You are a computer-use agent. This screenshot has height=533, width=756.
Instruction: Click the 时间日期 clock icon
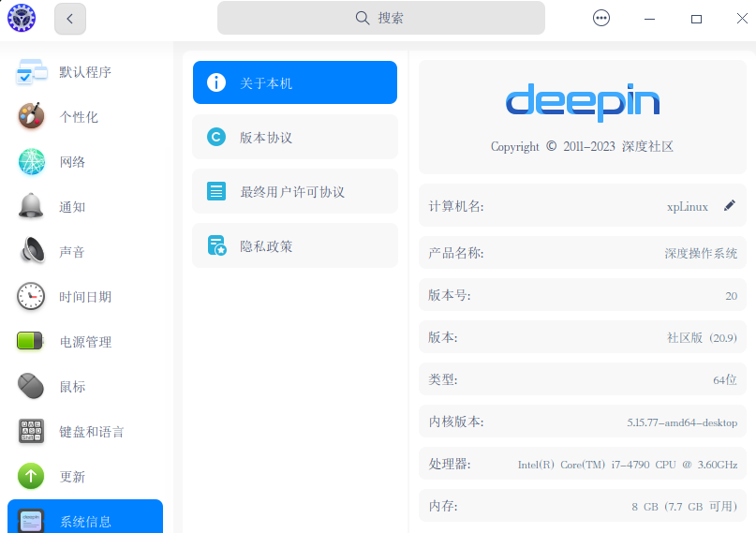point(31,296)
